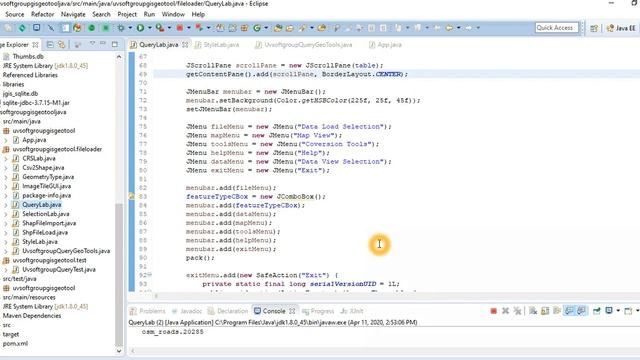Open the Run launch dropdown arrow
Image resolution: width=640 pixels, height=360 pixels.
point(150,28)
